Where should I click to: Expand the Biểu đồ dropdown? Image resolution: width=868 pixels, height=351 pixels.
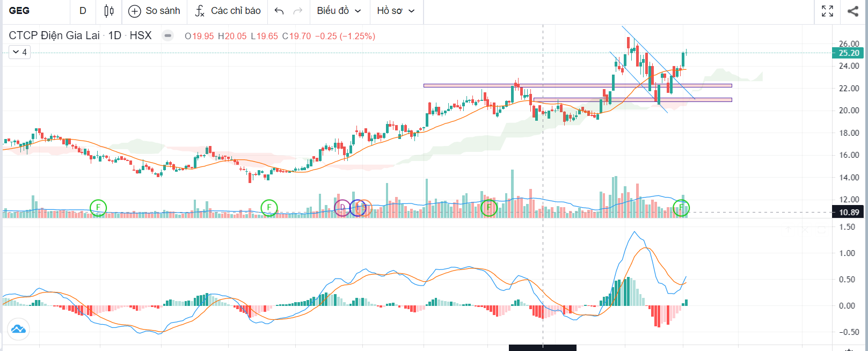pyautogui.click(x=339, y=11)
